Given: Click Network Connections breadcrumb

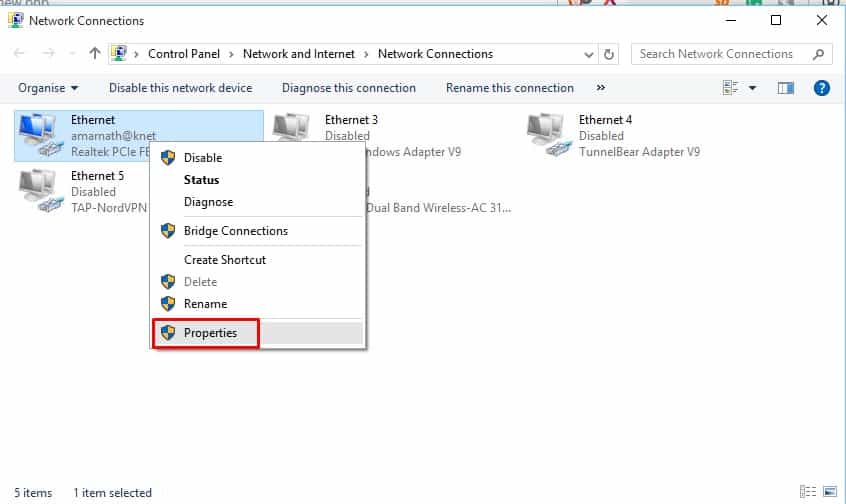Looking at the screenshot, I should [x=435, y=54].
